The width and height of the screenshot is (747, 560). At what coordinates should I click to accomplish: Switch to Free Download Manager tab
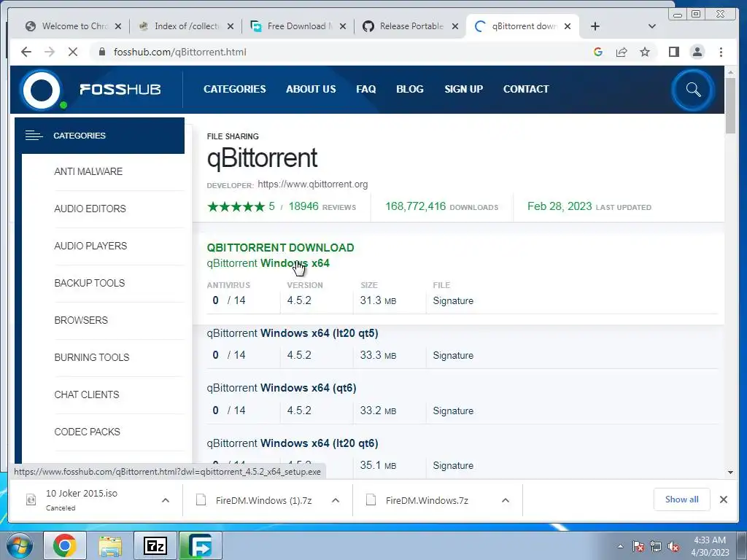pyautogui.click(x=298, y=26)
